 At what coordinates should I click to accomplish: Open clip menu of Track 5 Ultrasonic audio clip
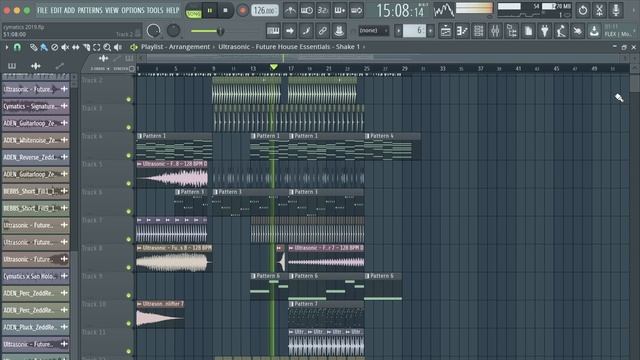pyautogui.click(x=140, y=164)
